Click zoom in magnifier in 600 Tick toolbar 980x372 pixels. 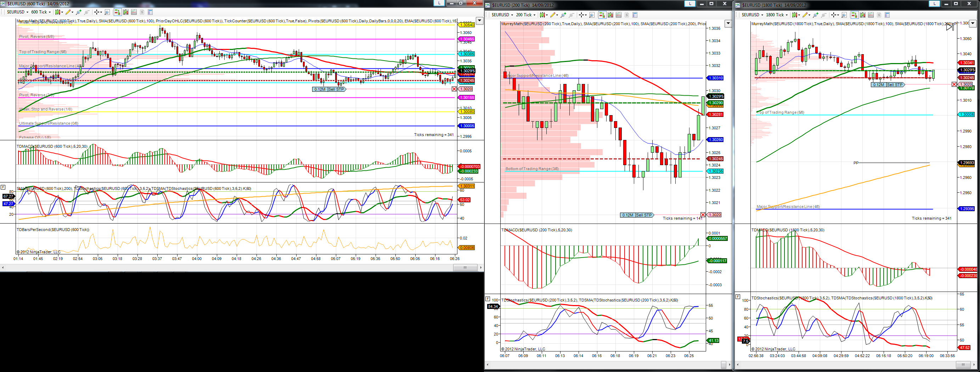point(79,12)
